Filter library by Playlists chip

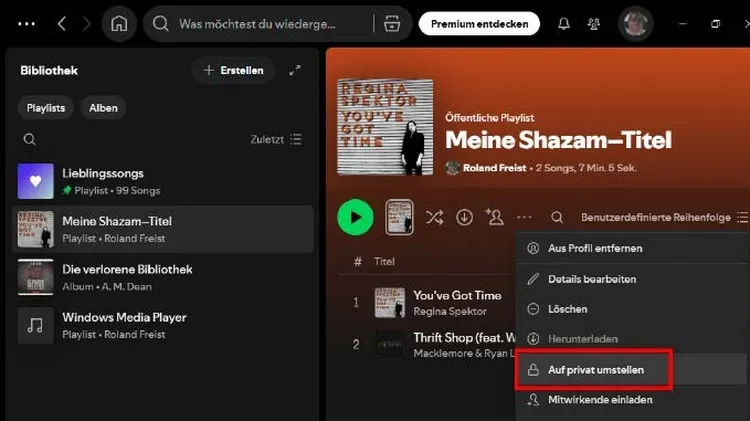[x=45, y=108]
